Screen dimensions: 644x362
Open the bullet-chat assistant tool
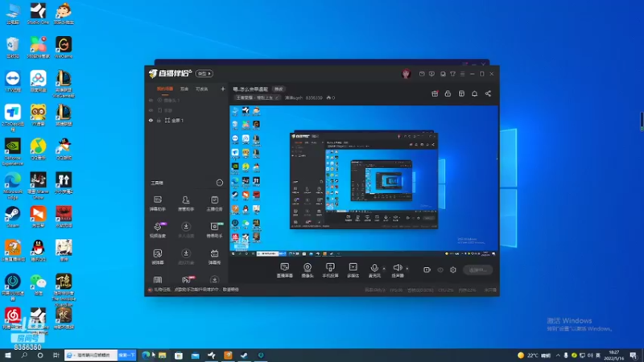coord(157,204)
